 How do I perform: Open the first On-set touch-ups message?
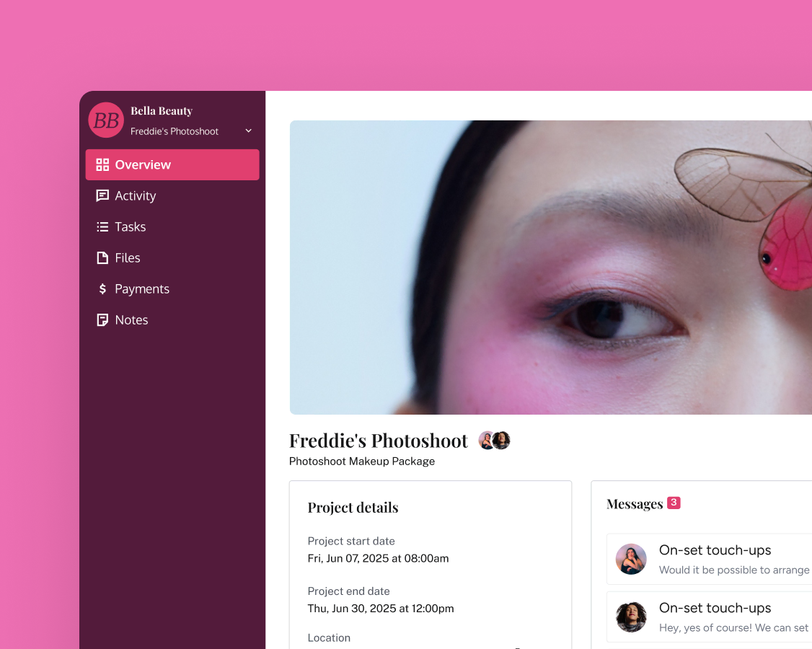coord(710,560)
